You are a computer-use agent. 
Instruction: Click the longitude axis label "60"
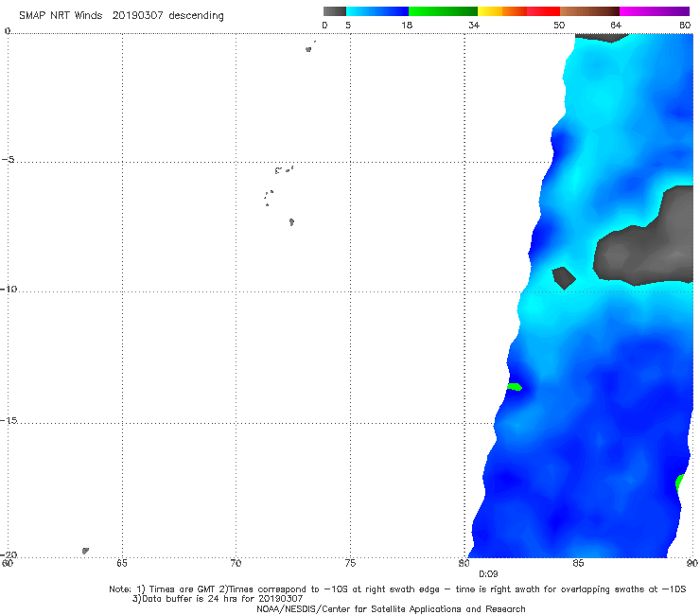click(x=8, y=563)
